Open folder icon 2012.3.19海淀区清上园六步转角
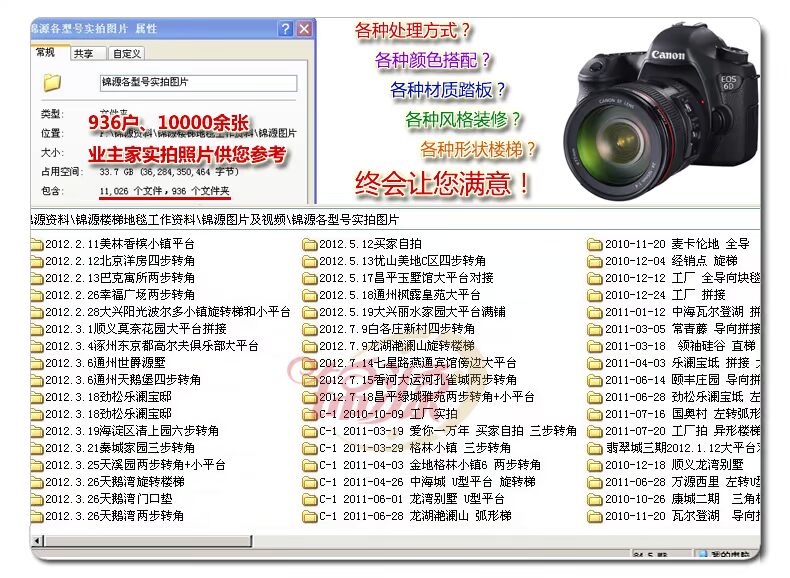The image size is (790, 578). click(37, 432)
